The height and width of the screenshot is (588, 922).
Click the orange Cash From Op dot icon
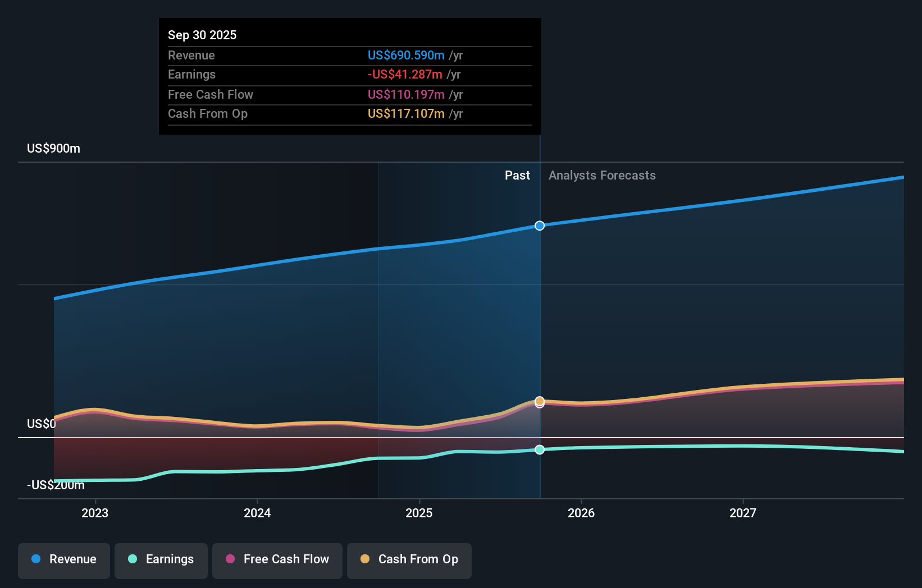(x=365, y=560)
